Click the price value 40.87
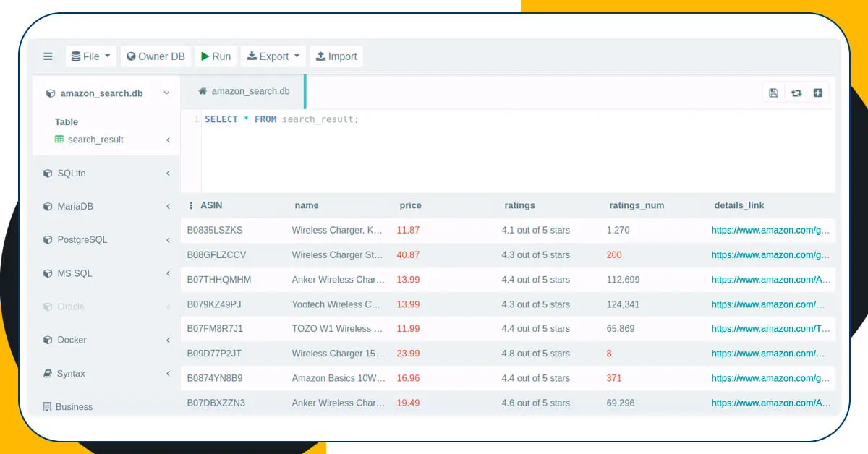This screenshot has height=454, width=868. click(408, 255)
